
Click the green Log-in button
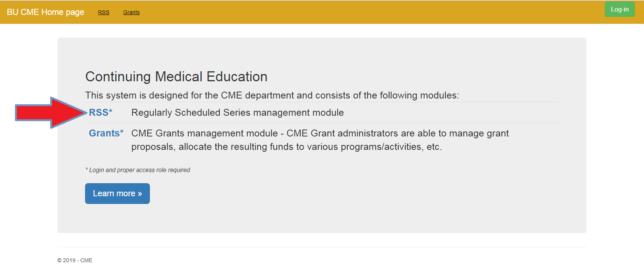tap(619, 10)
